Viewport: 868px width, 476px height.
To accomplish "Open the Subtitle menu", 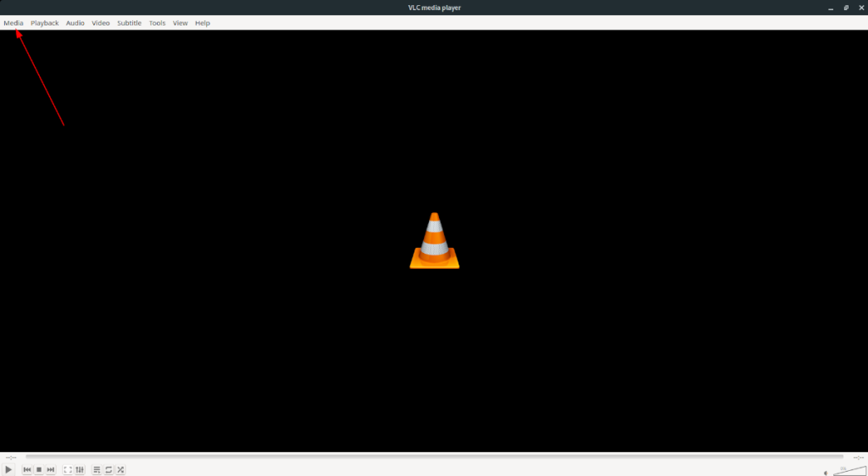I will [x=129, y=23].
